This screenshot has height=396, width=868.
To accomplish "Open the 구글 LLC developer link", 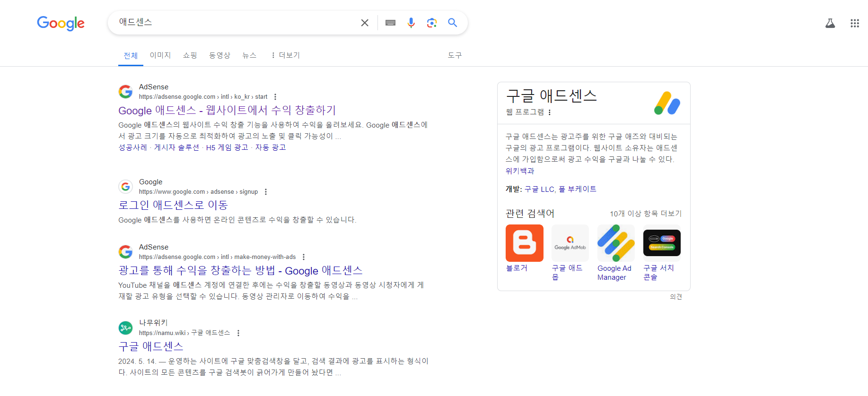I will coord(539,189).
